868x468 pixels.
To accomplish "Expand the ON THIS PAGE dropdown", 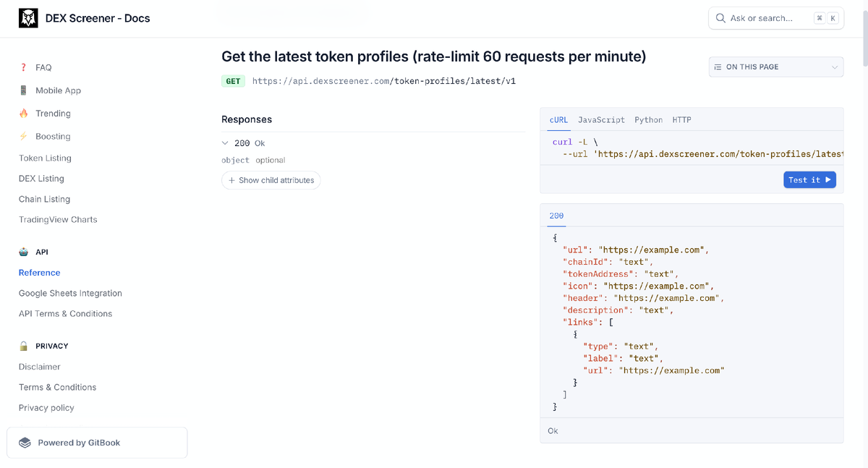I will (x=776, y=67).
